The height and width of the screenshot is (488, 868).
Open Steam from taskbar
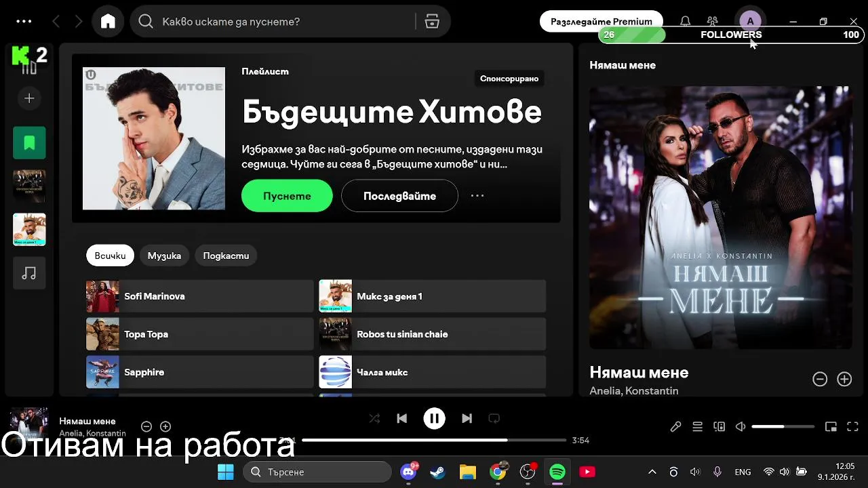(438, 472)
